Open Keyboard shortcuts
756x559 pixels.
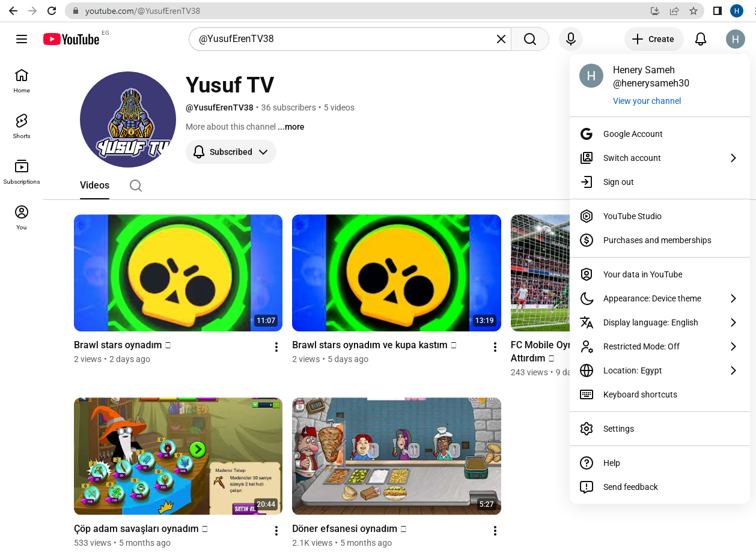[660, 394]
